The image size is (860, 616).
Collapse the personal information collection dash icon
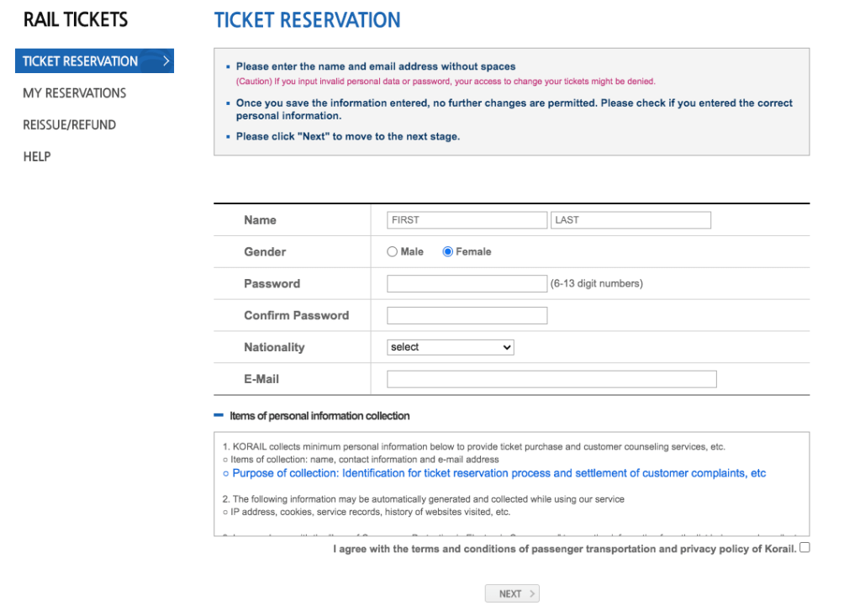(219, 415)
